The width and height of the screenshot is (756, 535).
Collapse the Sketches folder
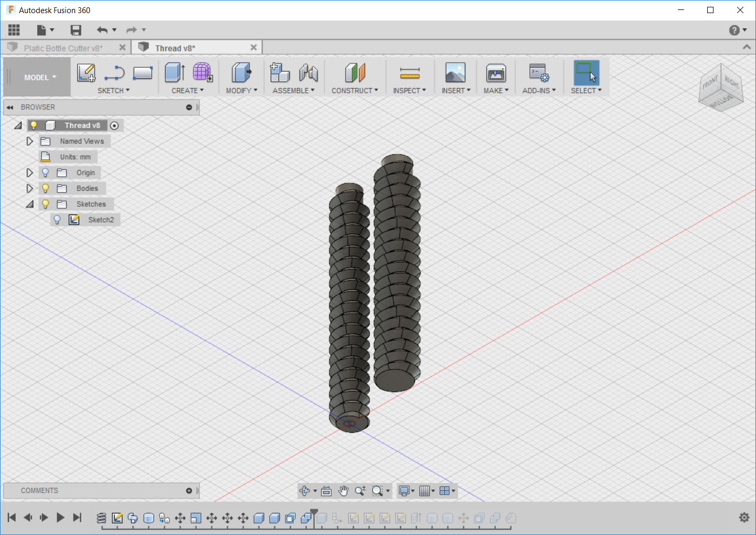[x=30, y=204]
